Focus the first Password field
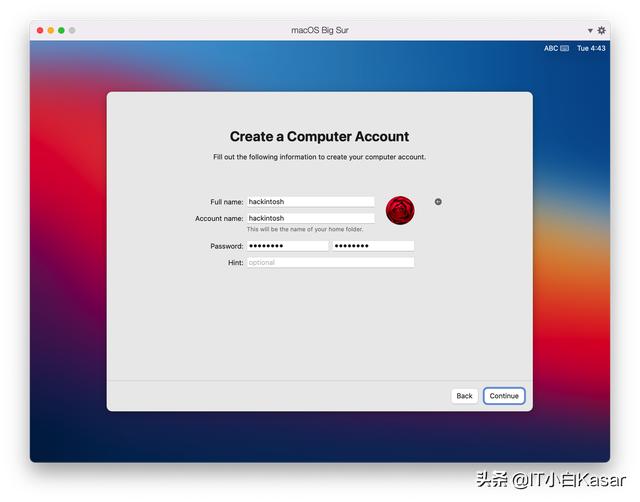The width and height of the screenshot is (640, 502). click(287, 246)
